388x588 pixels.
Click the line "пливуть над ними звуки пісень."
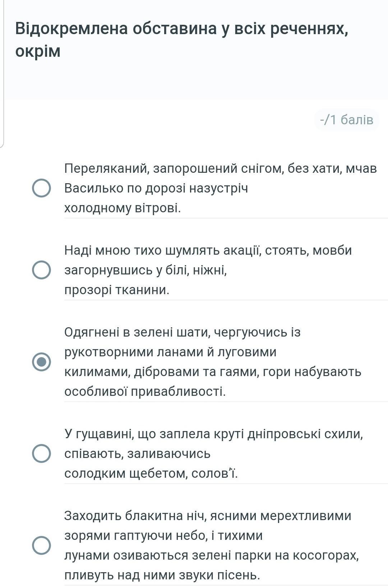(162, 575)
